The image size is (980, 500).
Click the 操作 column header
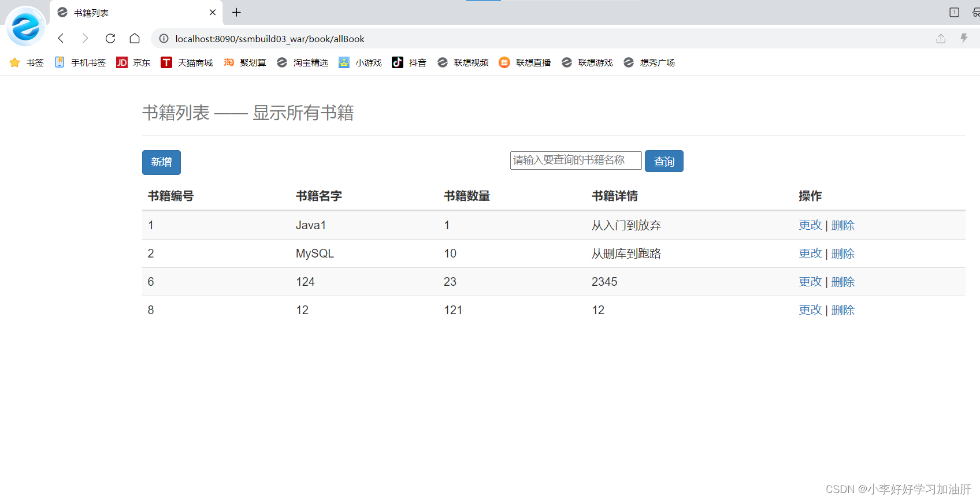810,196
